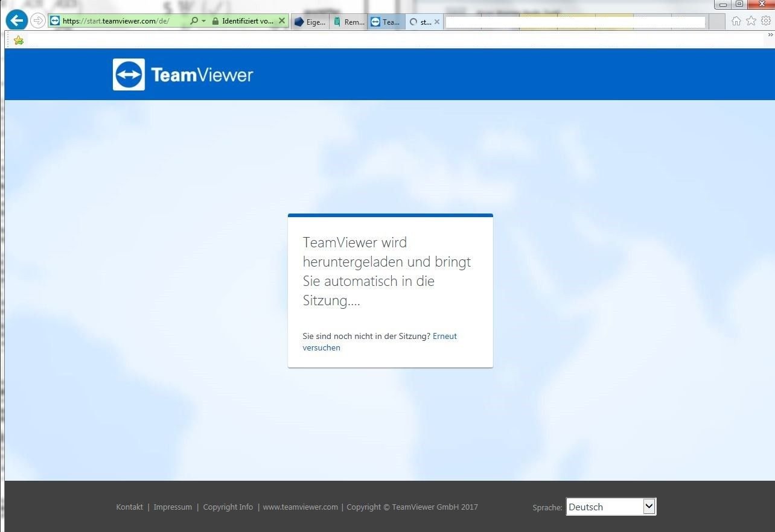Screen dimensions: 775x532
Task: Switch to the 'Eige...' browser tab
Action: tap(310, 22)
